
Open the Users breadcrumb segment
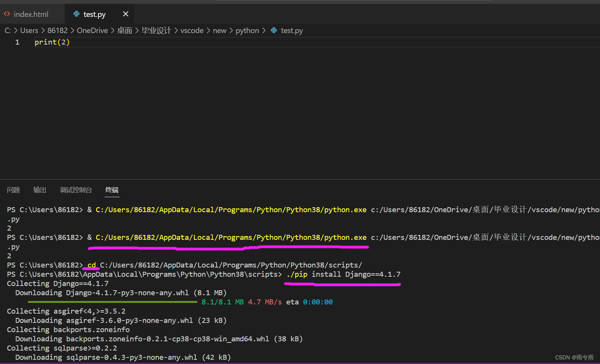pyautogui.click(x=29, y=30)
